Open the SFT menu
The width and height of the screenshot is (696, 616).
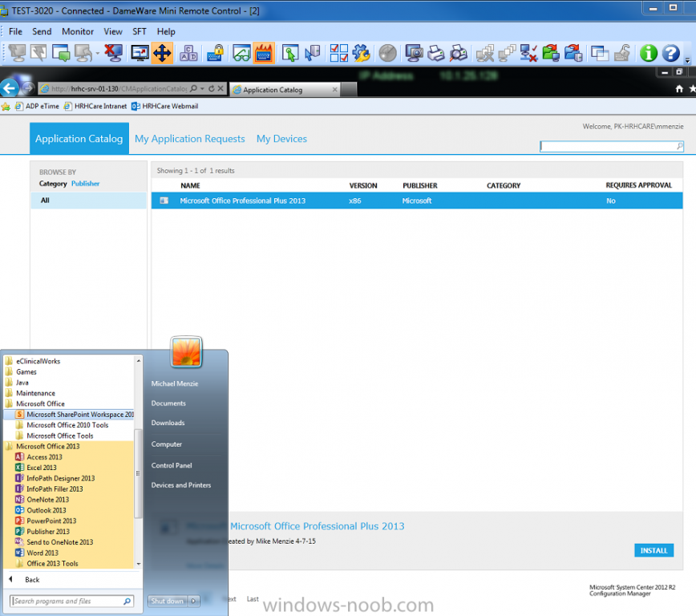click(x=140, y=31)
